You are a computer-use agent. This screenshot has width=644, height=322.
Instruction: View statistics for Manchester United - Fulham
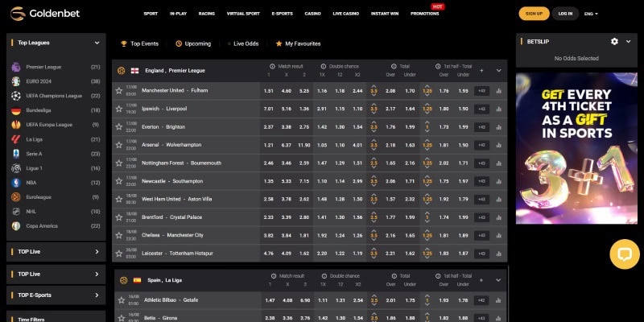point(498,91)
